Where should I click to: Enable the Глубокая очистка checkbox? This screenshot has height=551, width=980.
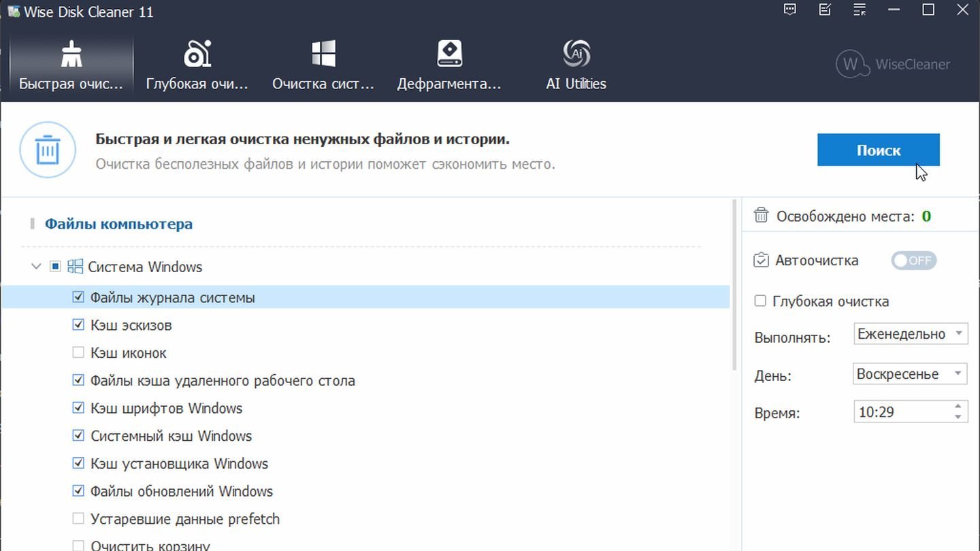pyautogui.click(x=760, y=301)
